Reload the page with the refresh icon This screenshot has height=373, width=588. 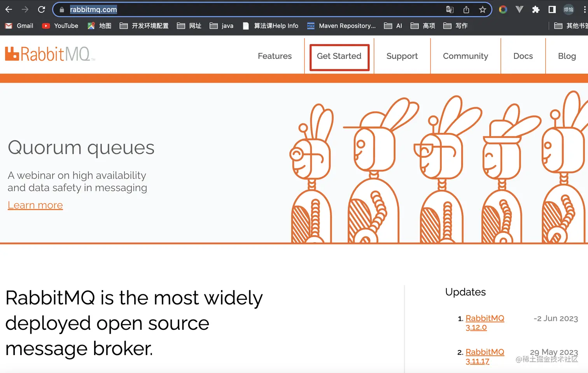pos(42,9)
